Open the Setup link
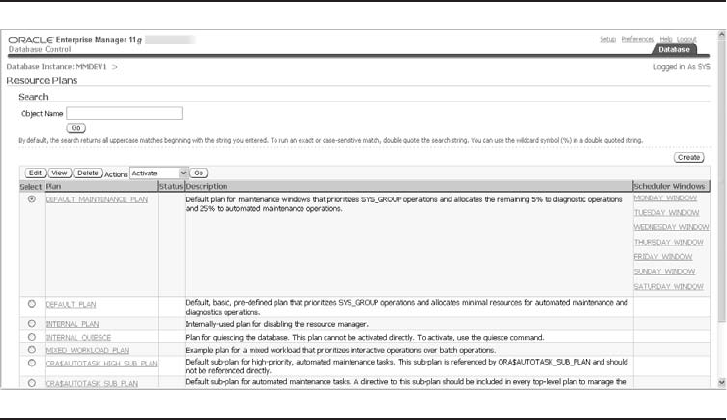The image size is (727, 420). pyautogui.click(x=608, y=39)
